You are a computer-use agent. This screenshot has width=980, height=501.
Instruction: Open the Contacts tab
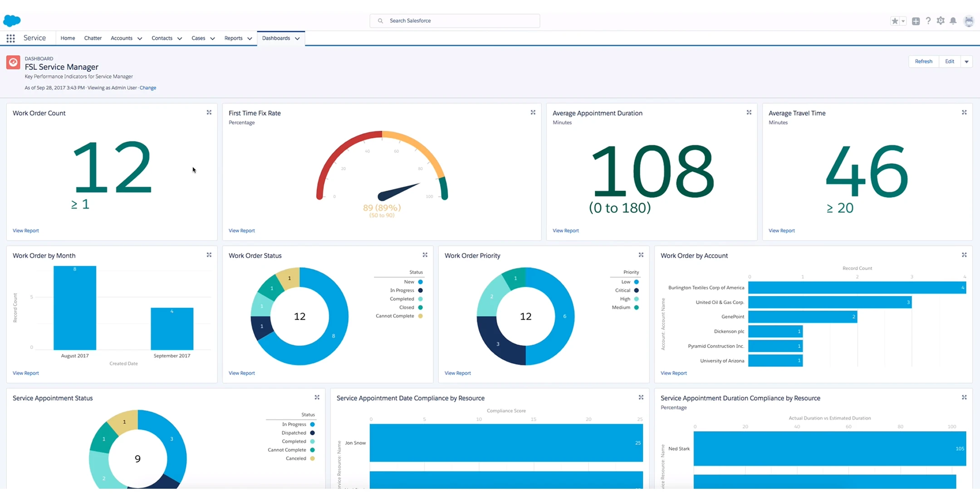[x=162, y=38]
